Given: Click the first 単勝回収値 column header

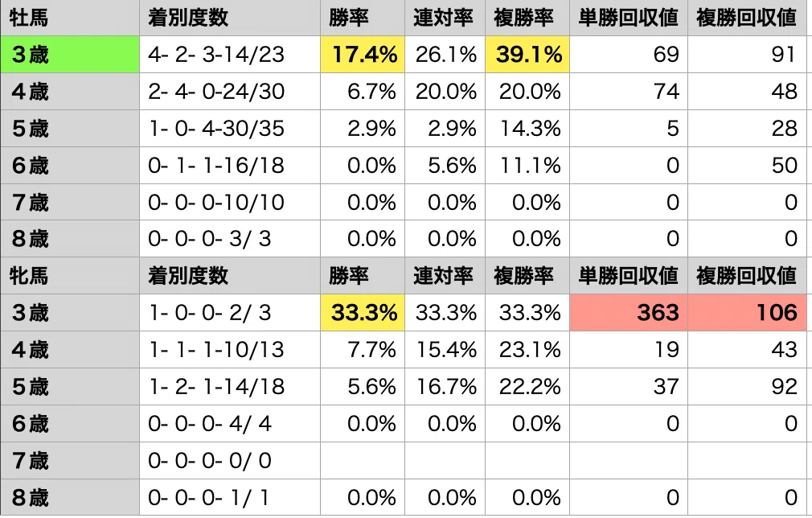Looking at the screenshot, I should [629, 18].
